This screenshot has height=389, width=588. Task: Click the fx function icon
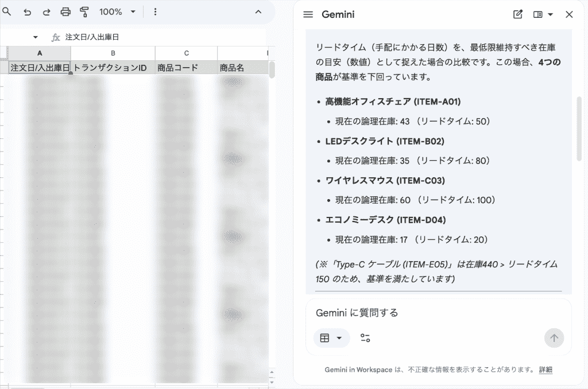point(56,37)
